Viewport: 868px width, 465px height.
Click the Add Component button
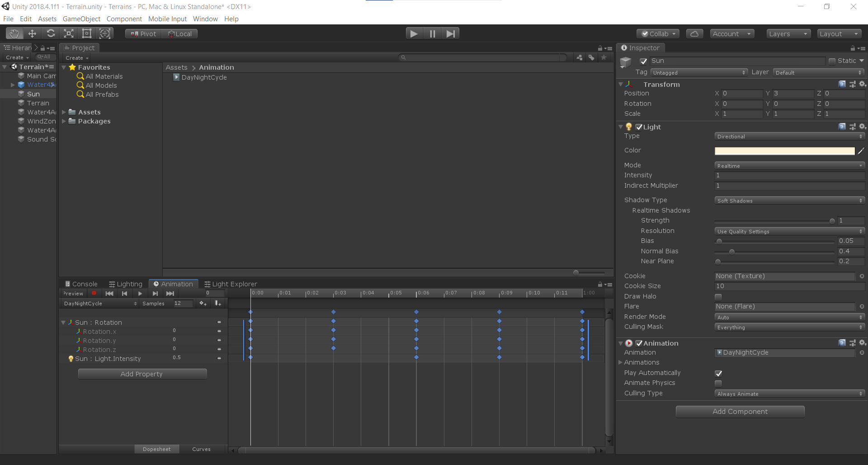point(740,411)
